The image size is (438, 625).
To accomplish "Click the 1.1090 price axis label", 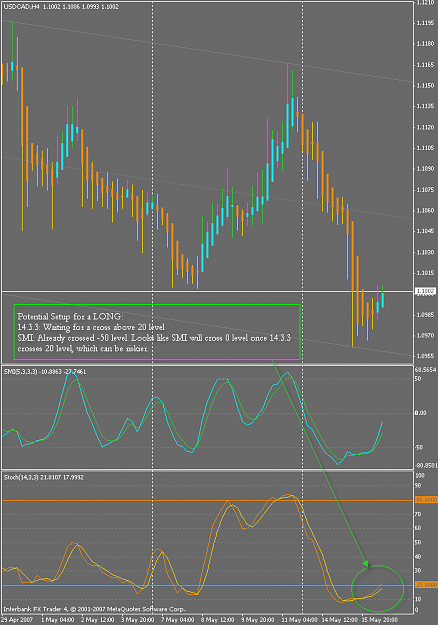I will 425,169.
